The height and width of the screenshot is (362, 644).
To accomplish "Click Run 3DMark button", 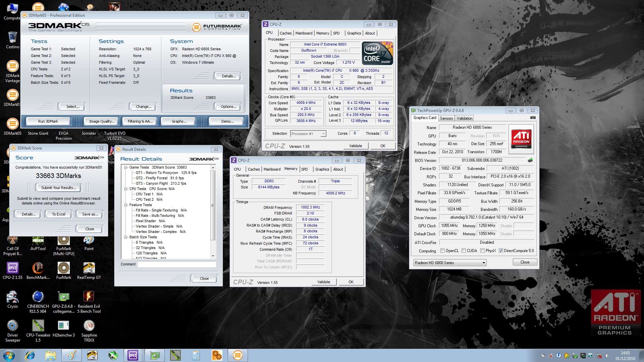I will coord(48,121).
